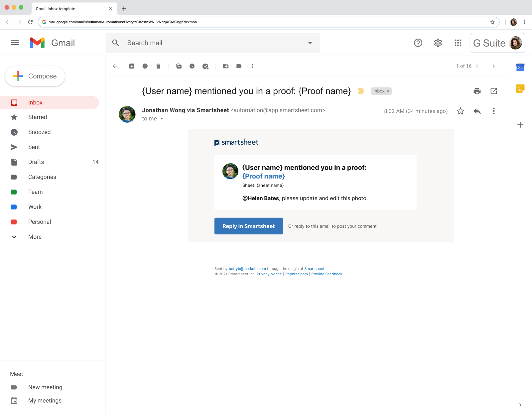Delete the Smartsheet notification email
The height and width of the screenshot is (415, 532).
(x=158, y=66)
